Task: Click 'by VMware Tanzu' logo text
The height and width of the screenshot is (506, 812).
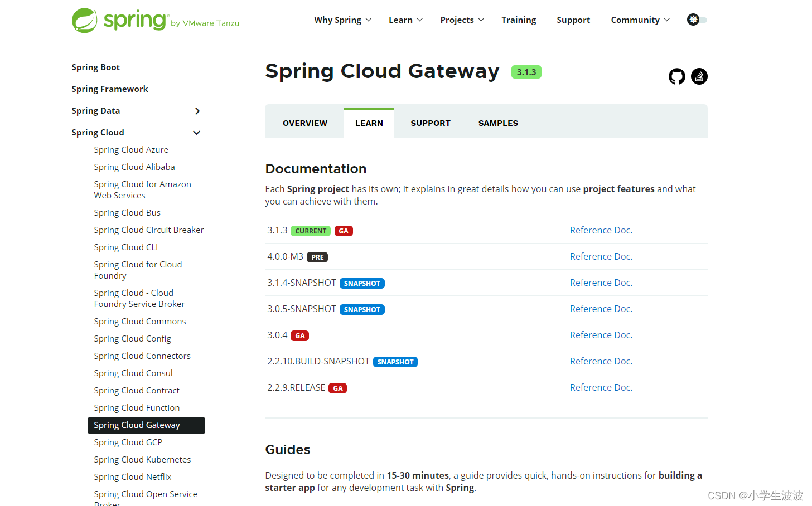Action: point(205,23)
